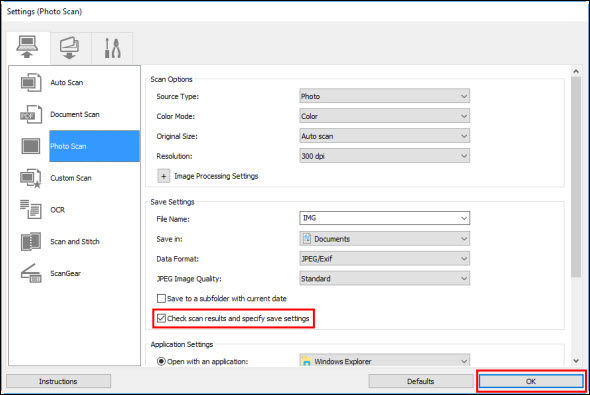Open the general settings tools tab
Image resolution: width=590 pixels, height=395 pixels.
coord(113,48)
